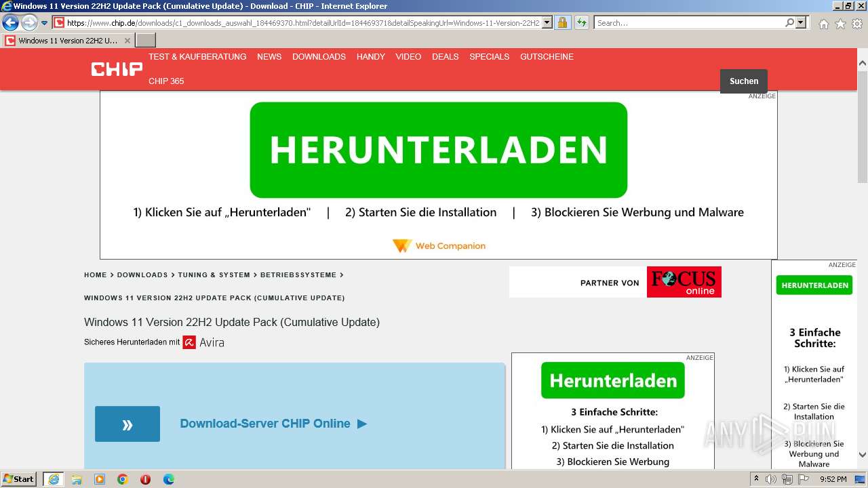Open the SPECIALS menu item

tap(490, 57)
